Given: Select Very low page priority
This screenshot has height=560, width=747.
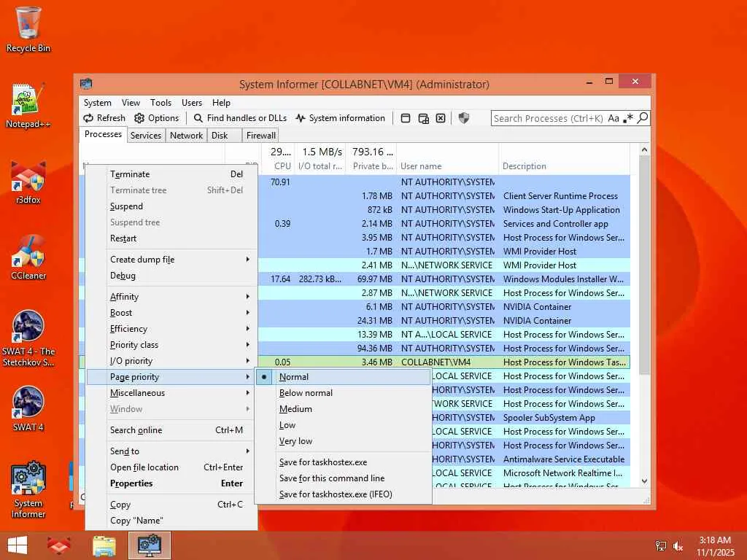Looking at the screenshot, I should (x=343, y=441).
